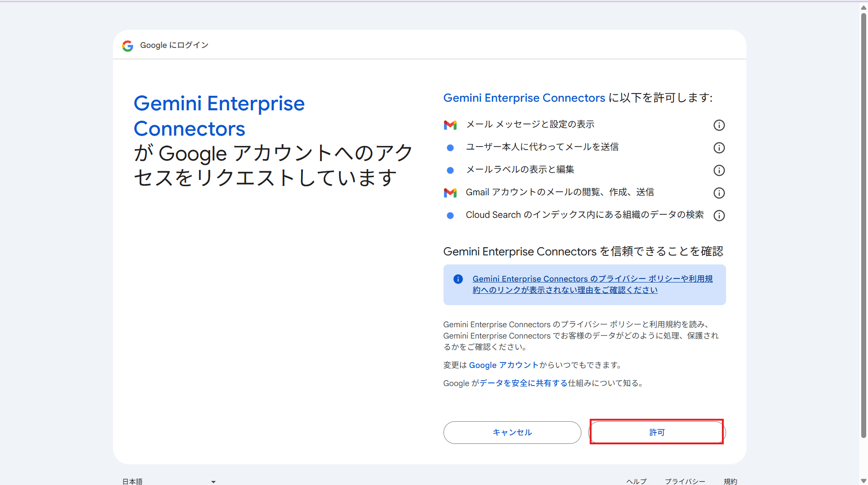Click the Google logo icon in header
Screen dimensions: 868x485
point(127,46)
